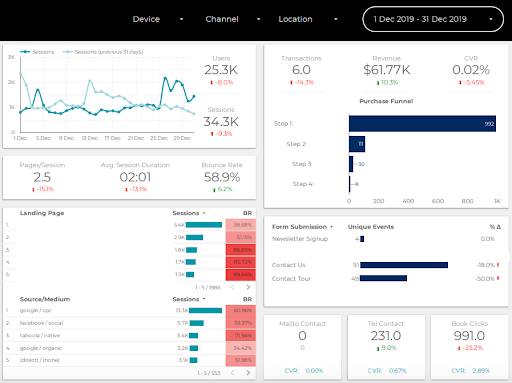Sort Landing Page table by Sessions

[x=189, y=213]
